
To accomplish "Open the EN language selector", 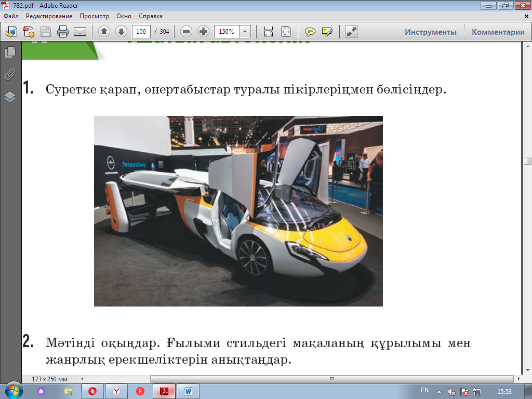I will click(x=424, y=390).
